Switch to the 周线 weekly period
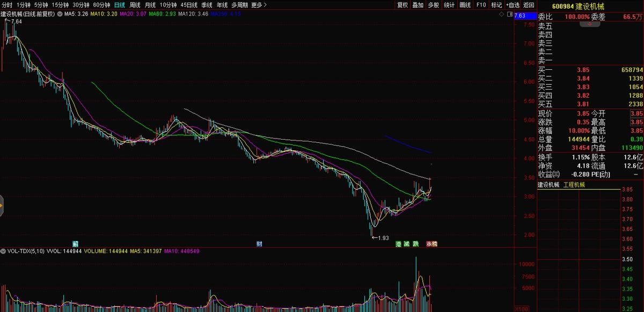644x312 pixels. pyautogui.click(x=135, y=5)
